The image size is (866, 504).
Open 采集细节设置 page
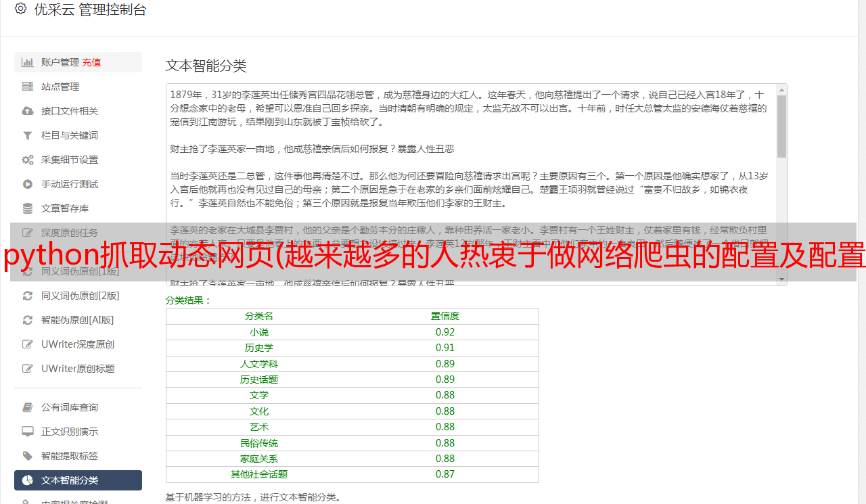pyautogui.click(x=78, y=160)
